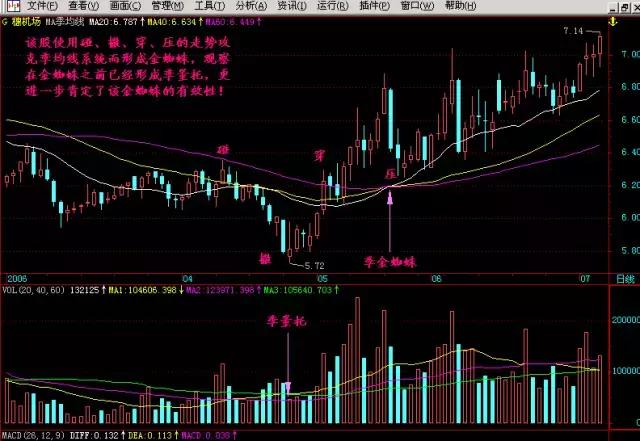This screenshot has width=640, height=441.
Task: Click the 04 month marker on time axis
Action: coord(187,278)
